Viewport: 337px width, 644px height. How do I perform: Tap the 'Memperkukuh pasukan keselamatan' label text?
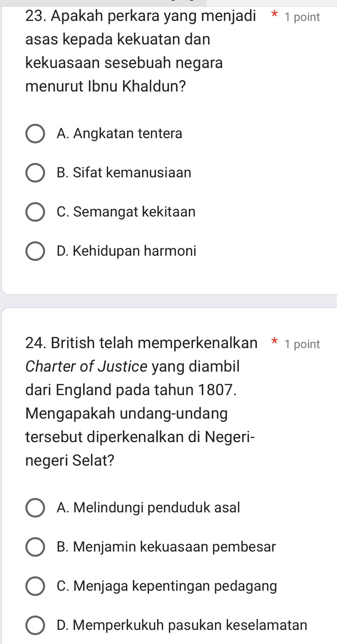[x=182, y=625]
